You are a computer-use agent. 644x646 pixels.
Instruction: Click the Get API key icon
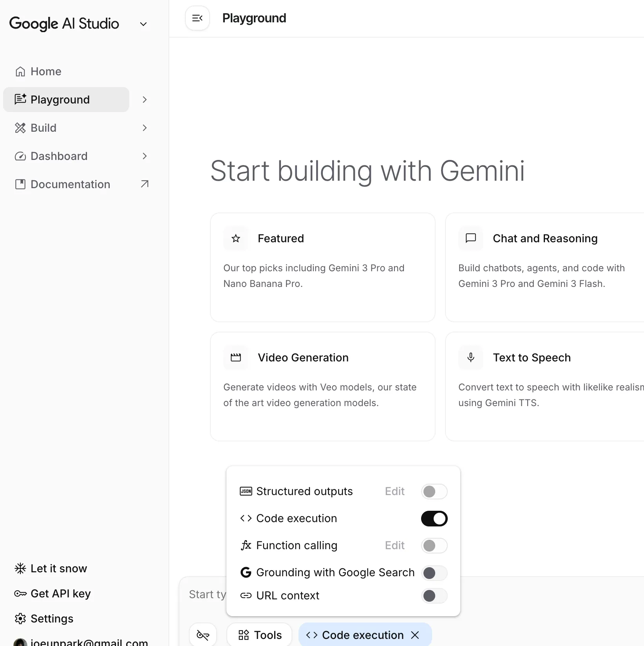point(20,593)
